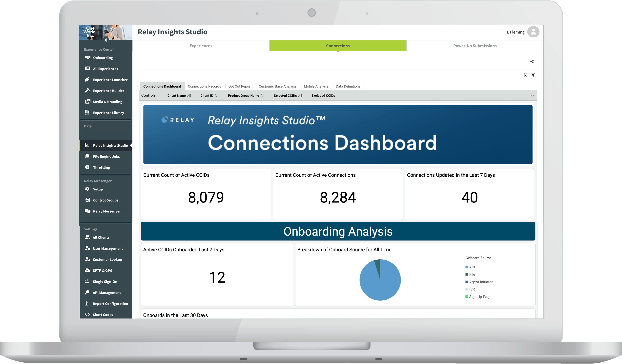Image resolution: width=622 pixels, height=364 pixels.
Task: Click the SFTP & GPG cloud icon
Action: [87, 270]
